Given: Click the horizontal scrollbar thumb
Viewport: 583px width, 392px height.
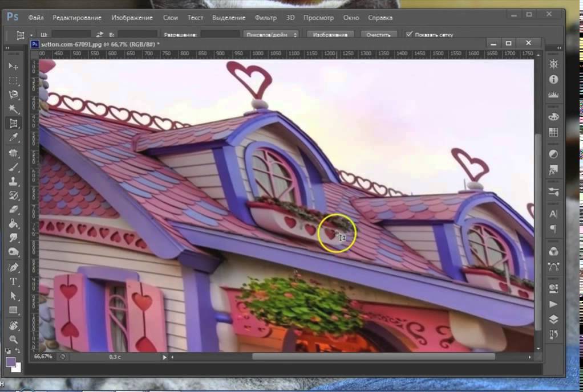Looking at the screenshot, I should 373,357.
